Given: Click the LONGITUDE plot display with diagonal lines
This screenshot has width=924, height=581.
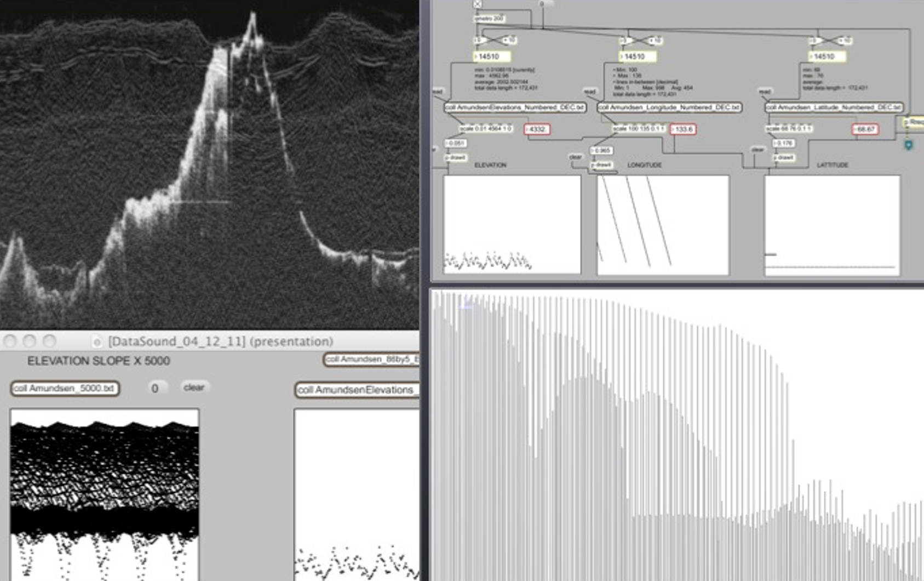Looking at the screenshot, I should (x=663, y=225).
